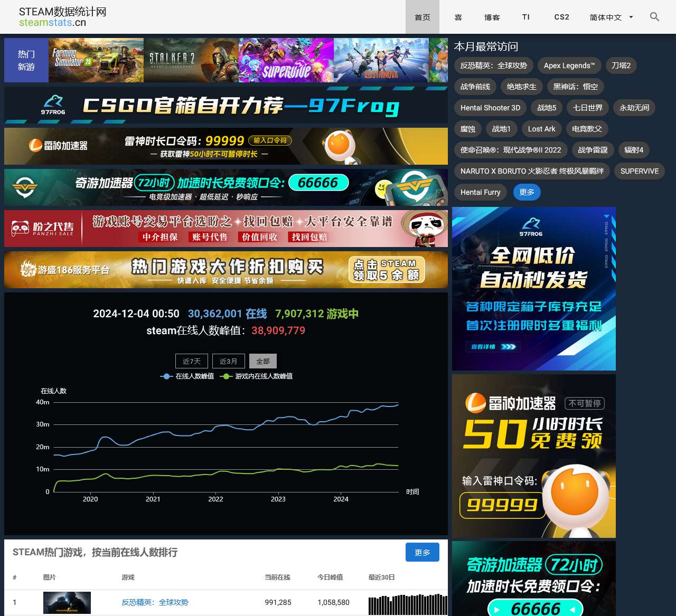Go to the 首页 tab
This screenshot has height=616, width=676.
click(422, 17)
